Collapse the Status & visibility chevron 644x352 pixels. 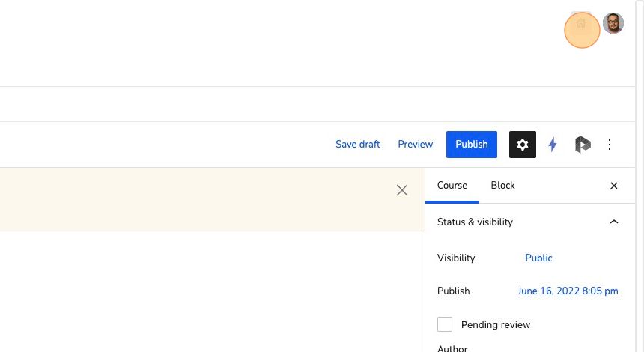pyautogui.click(x=613, y=222)
